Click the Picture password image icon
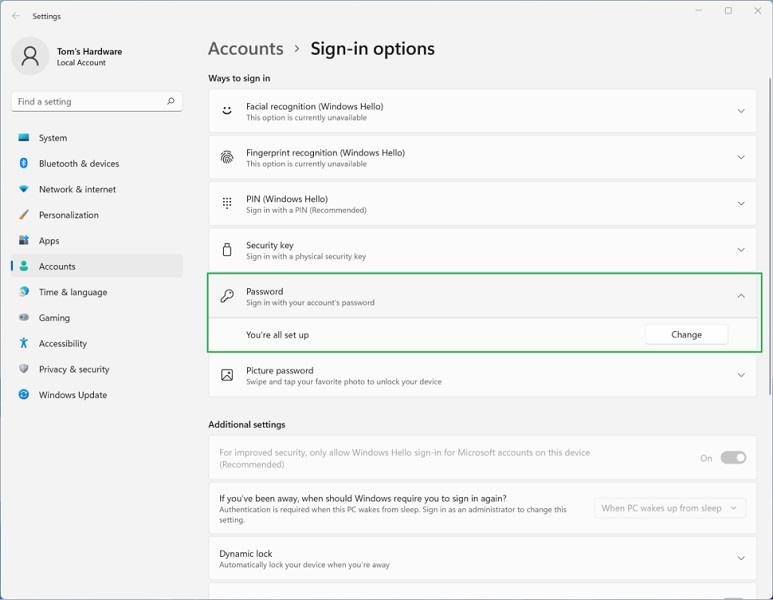The width and height of the screenshot is (773, 600). pos(227,375)
